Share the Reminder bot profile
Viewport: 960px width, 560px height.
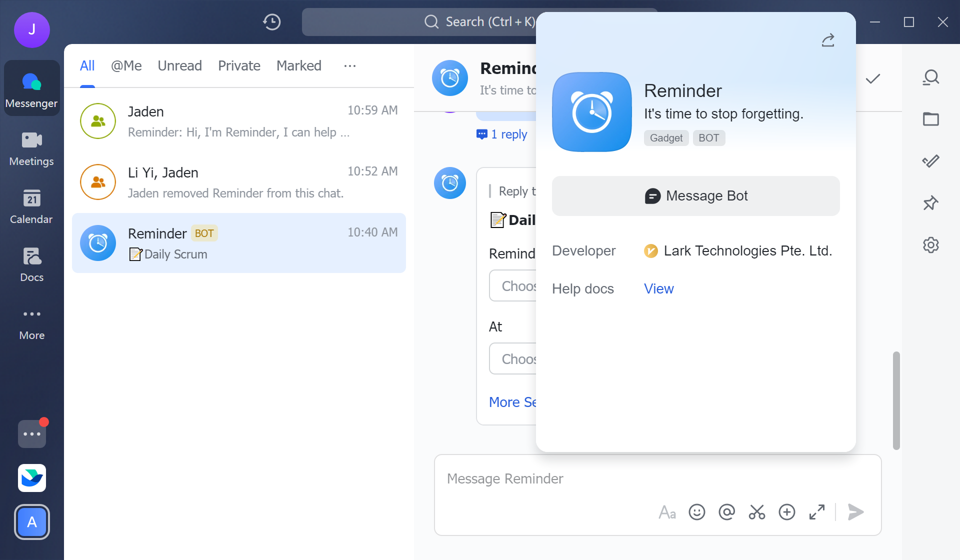click(x=827, y=40)
